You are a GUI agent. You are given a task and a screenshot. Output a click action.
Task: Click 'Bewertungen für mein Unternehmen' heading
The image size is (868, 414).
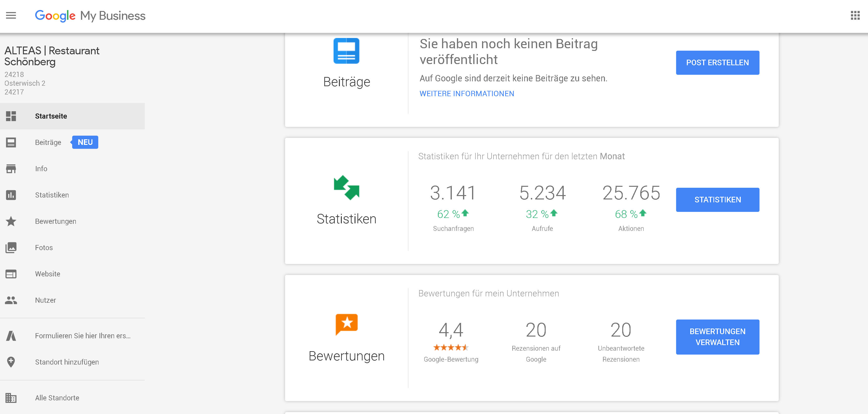click(x=489, y=293)
